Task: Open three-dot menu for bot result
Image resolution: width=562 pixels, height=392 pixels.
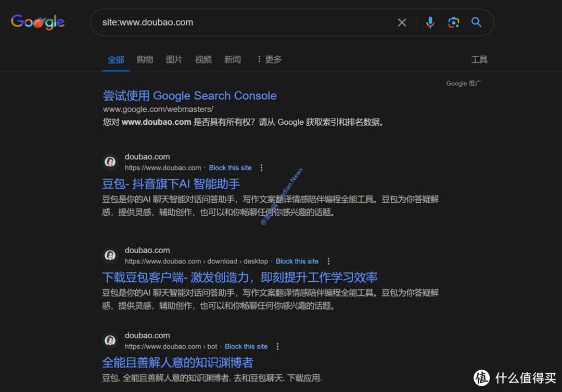Action: tap(277, 347)
